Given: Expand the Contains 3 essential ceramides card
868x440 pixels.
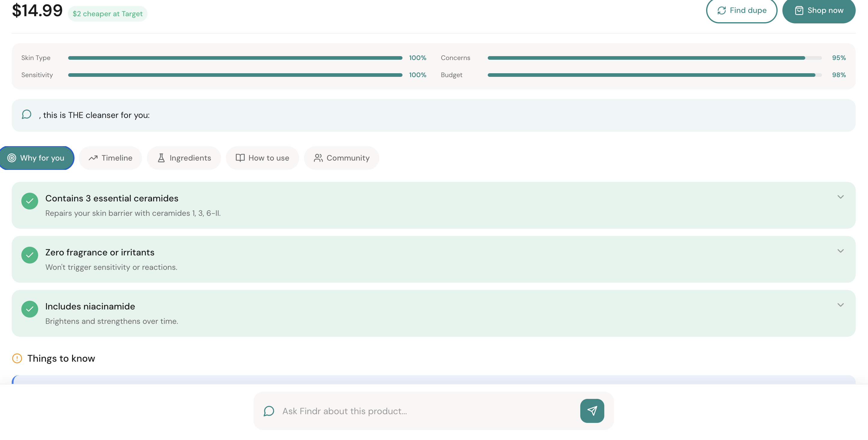Looking at the screenshot, I should point(840,197).
